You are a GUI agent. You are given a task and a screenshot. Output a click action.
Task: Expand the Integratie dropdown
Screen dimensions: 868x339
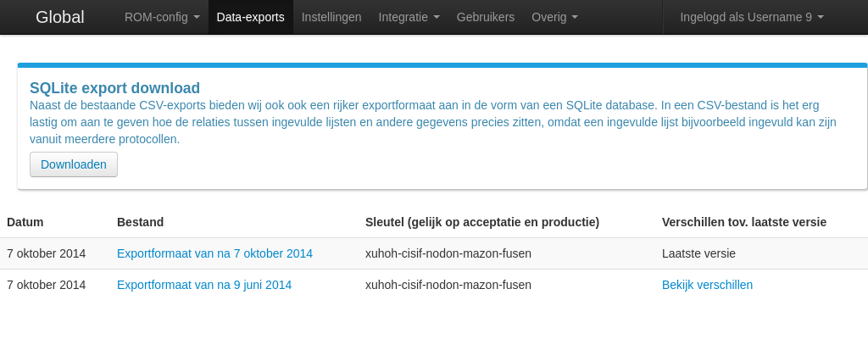(409, 17)
